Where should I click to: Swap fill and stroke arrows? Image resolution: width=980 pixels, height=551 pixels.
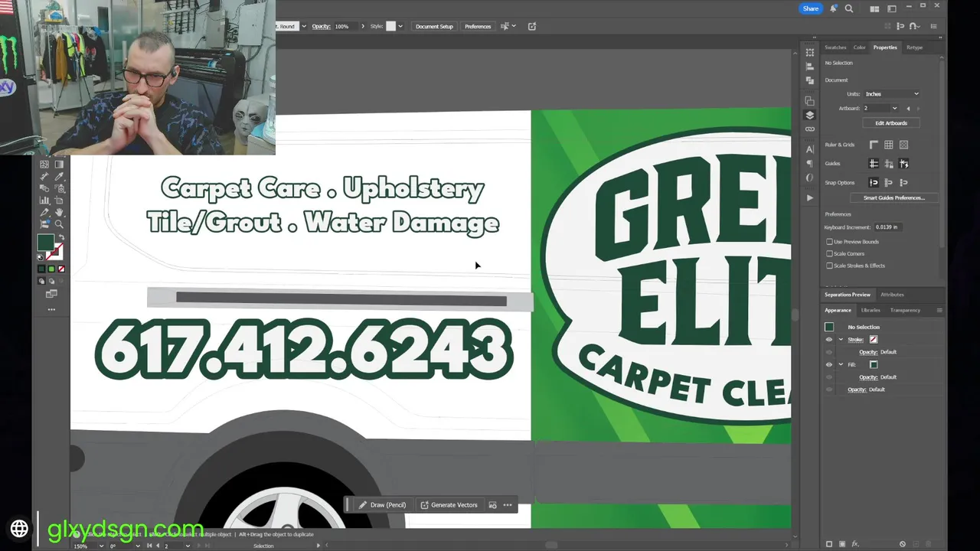pyautogui.click(x=61, y=236)
